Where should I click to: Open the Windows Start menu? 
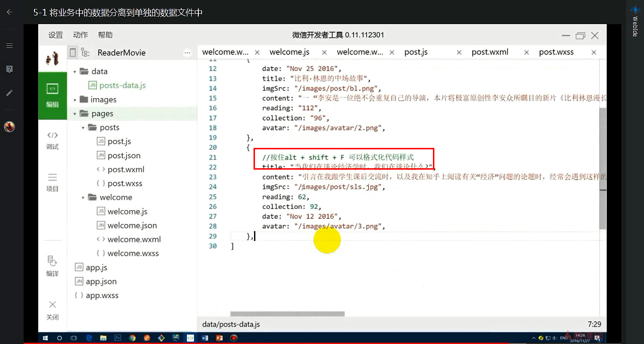(46, 338)
